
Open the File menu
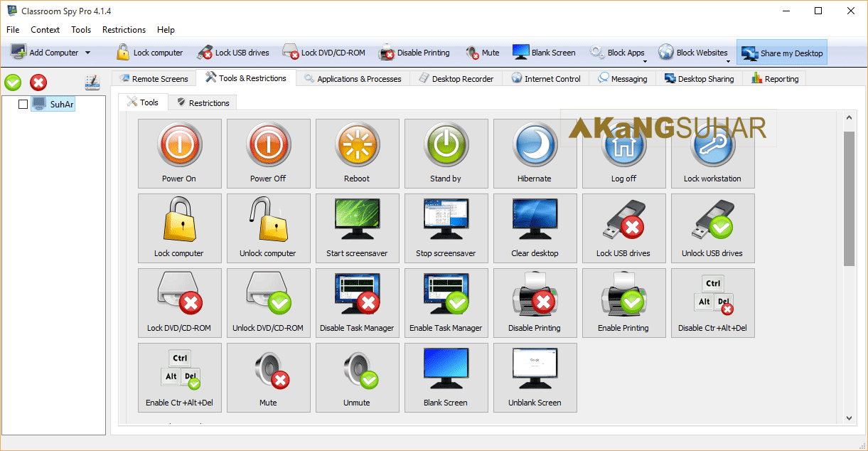[13, 30]
